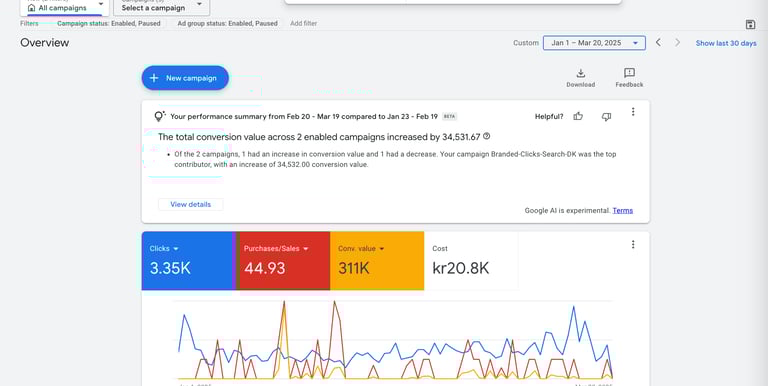Open the Select a campaign dropdown
The height and width of the screenshot is (386, 768).
coord(162,7)
